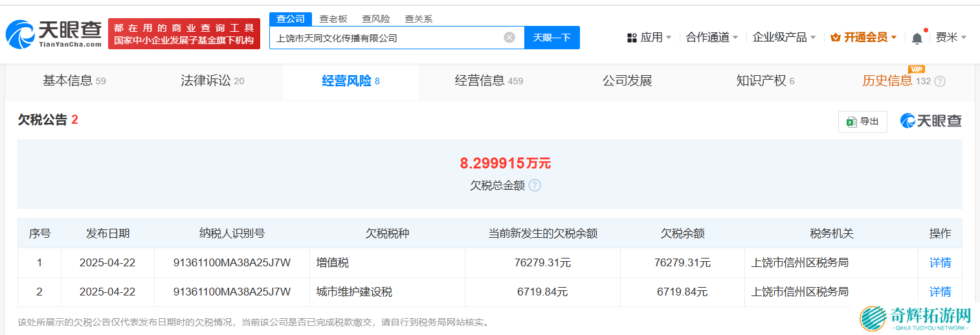This screenshot has height=335, width=980.
Task: Click help icon next to 历史信息 count
Action: coord(940,82)
